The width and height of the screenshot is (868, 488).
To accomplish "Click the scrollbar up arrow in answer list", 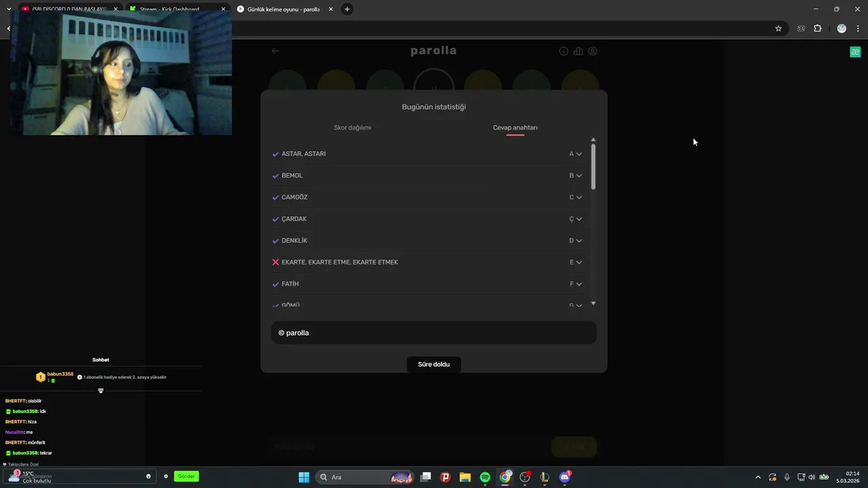I will point(593,140).
